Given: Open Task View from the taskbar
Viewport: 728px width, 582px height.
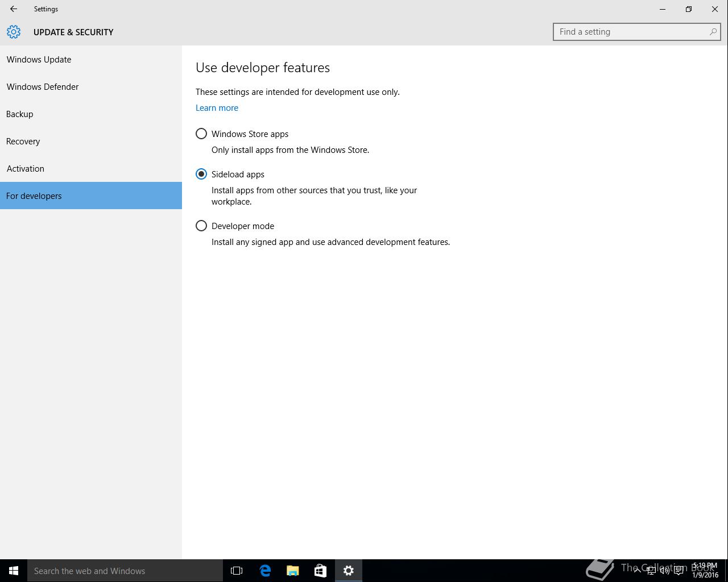Looking at the screenshot, I should [237, 571].
